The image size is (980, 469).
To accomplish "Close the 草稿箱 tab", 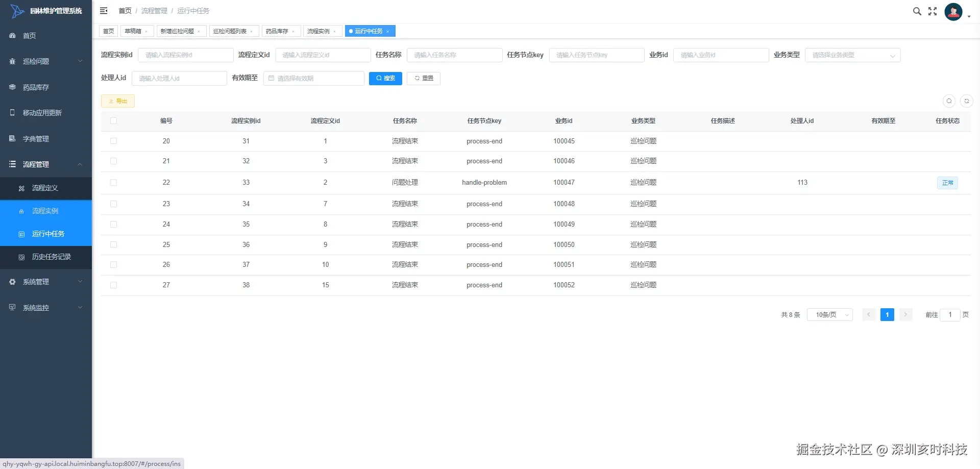I will coord(146,32).
